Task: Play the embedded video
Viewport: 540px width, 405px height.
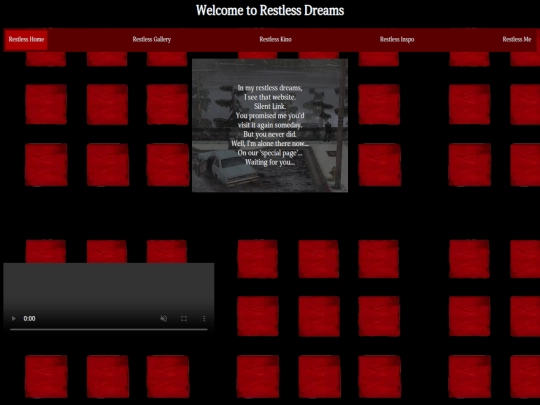Action: (13, 319)
